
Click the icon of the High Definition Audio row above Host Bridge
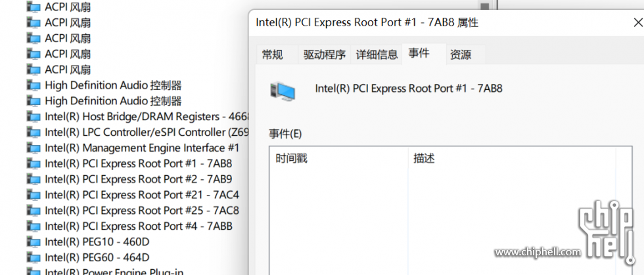[x=34, y=101]
